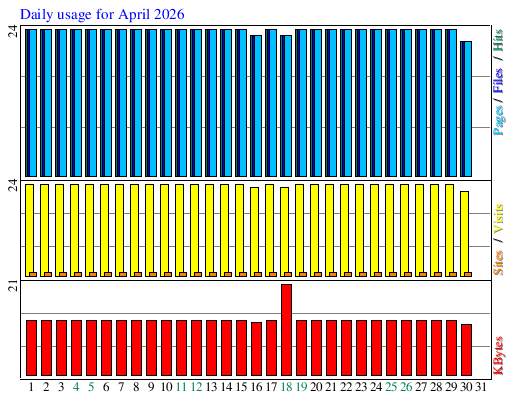Select the red KBytes bar for day 30
Screen dimensions: 512x400
point(466,350)
